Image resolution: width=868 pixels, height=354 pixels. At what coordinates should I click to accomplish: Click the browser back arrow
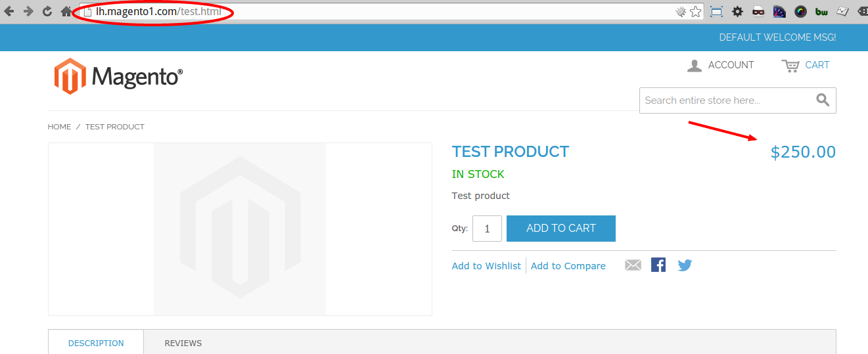click(x=9, y=12)
